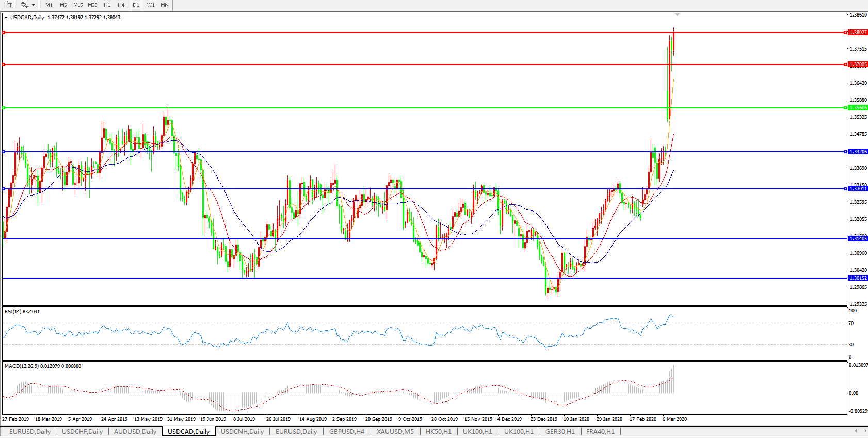868x438 pixels.
Task: Open the EURUSD,Daily chart tab
Action: point(30,432)
